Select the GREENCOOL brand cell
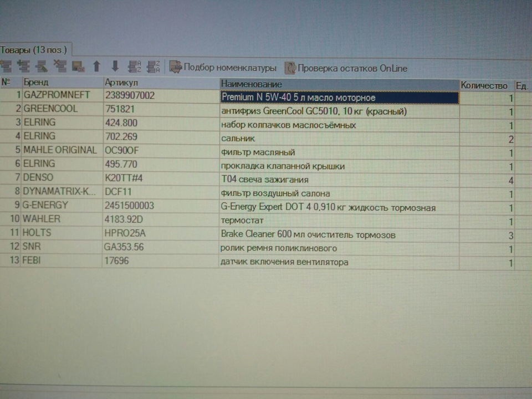The image size is (532, 399). click(62, 109)
